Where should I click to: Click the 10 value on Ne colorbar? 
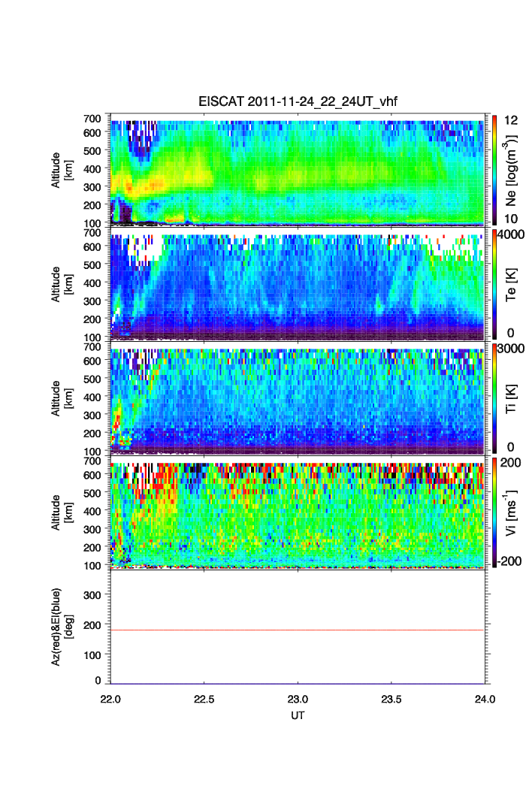point(511,219)
